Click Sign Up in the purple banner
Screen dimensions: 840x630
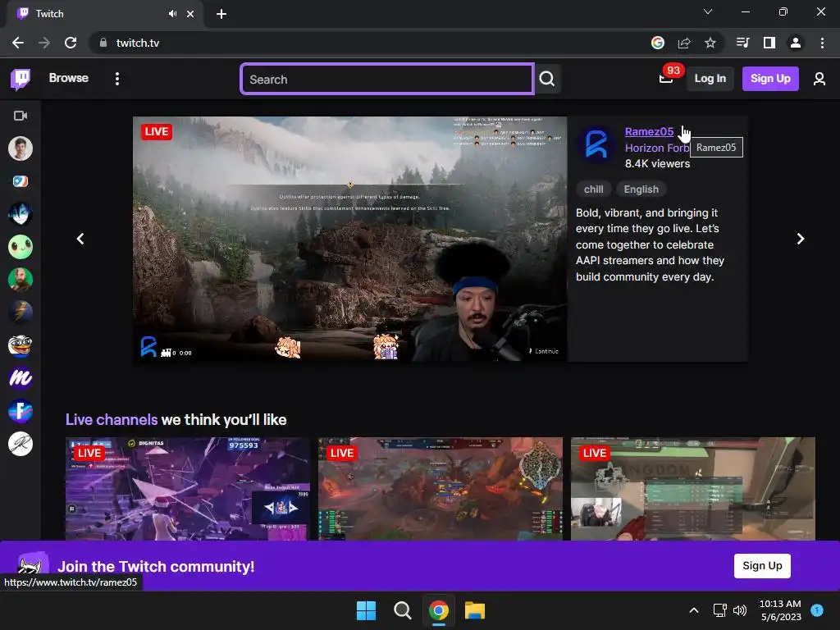coord(762,566)
